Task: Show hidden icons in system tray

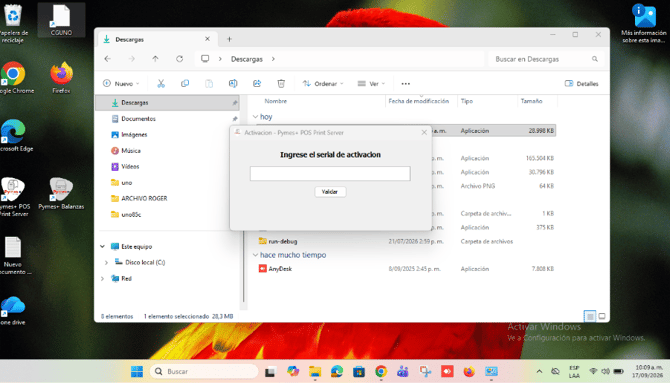Action: [539, 371]
